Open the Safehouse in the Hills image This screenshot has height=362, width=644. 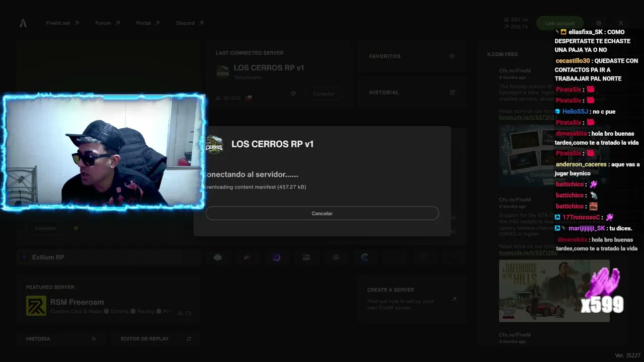[554, 291]
